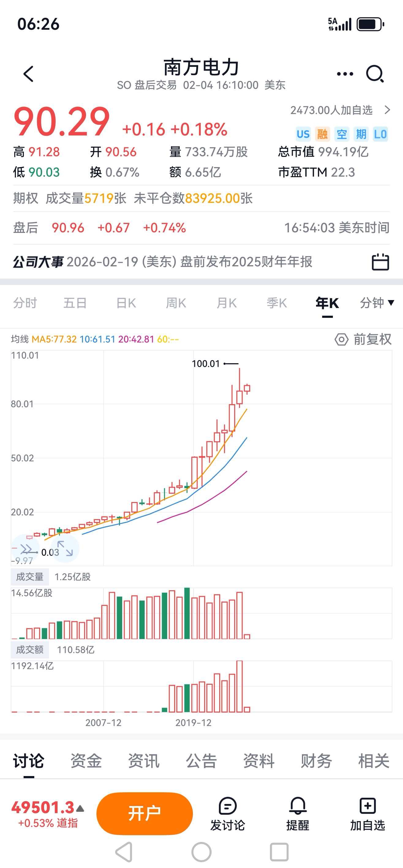Tap the 期权 options summary row
403x868 pixels.
click(x=201, y=198)
